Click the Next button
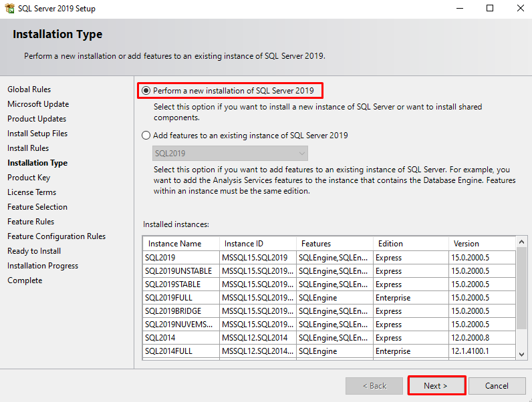 tap(436, 385)
